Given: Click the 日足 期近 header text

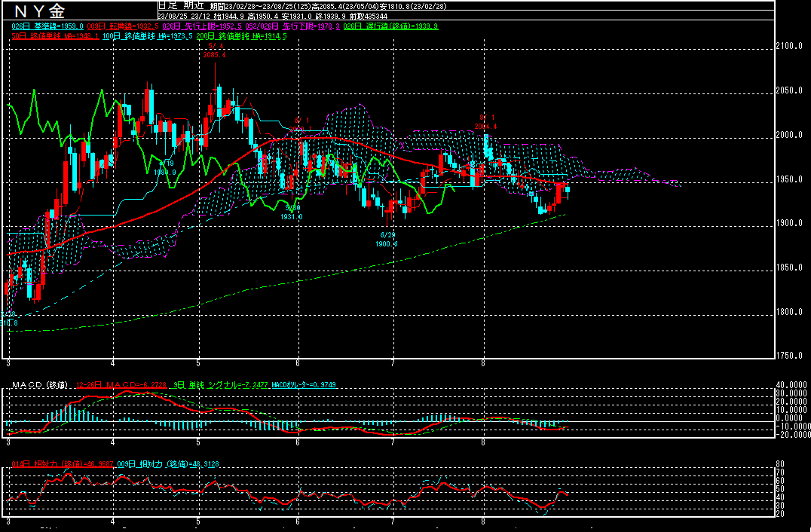Looking at the screenshot, I should pyautogui.click(x=181, y=6).
